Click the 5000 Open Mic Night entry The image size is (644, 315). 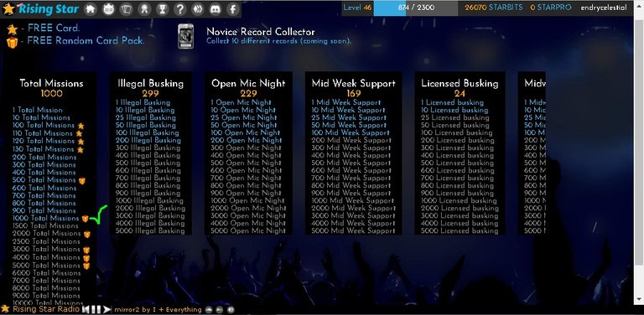click(248, 231)
